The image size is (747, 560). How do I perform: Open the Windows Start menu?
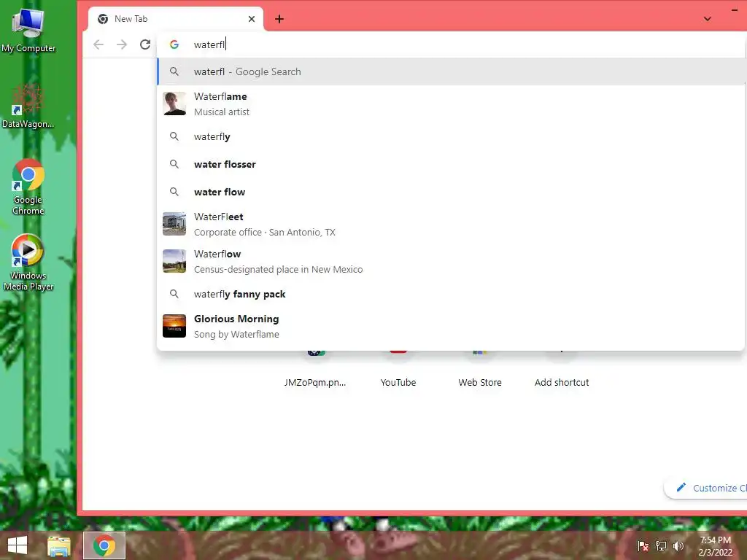[18, 545]
